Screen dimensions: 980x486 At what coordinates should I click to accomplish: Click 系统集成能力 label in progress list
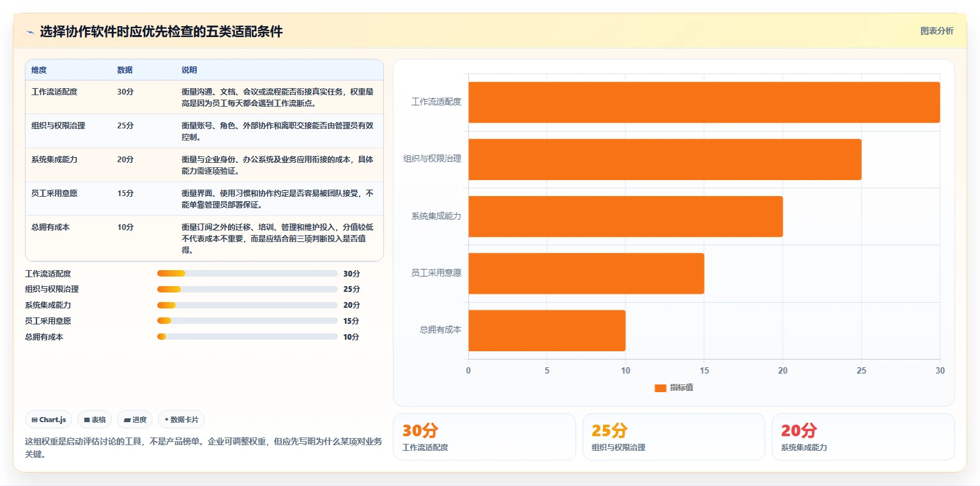tap(48, 305)
